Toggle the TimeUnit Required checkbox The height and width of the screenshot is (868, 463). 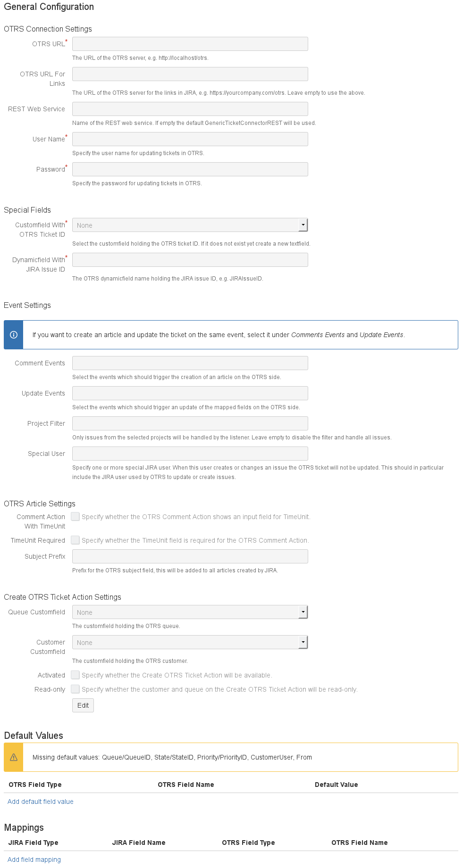[76, 540]
